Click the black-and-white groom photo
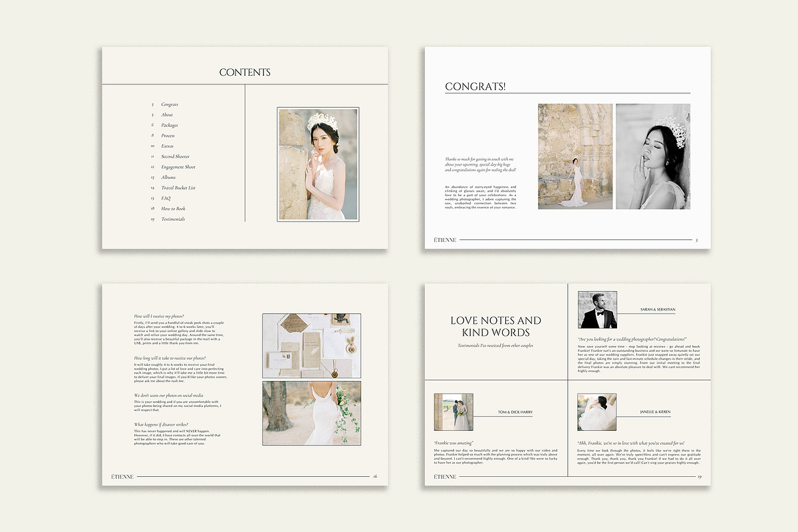The height and width of the screenshot is (532, 798). pos(597,310)
